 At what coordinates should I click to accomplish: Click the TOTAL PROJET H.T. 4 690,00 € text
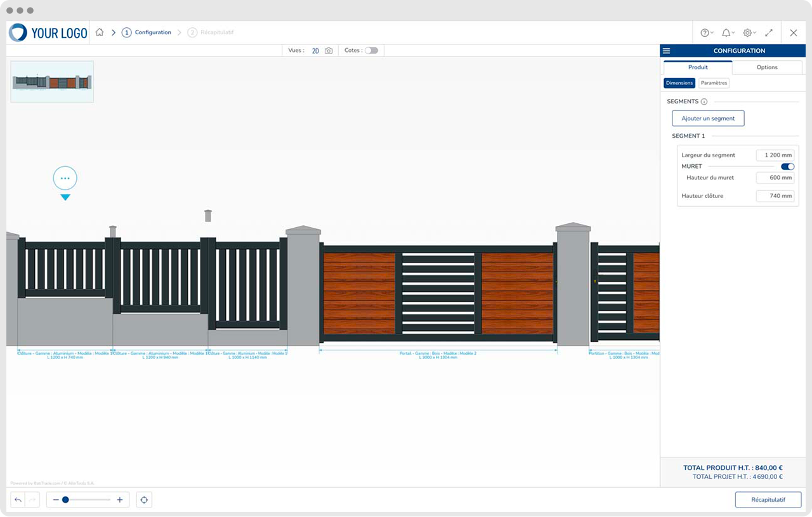tap(737, 477)
